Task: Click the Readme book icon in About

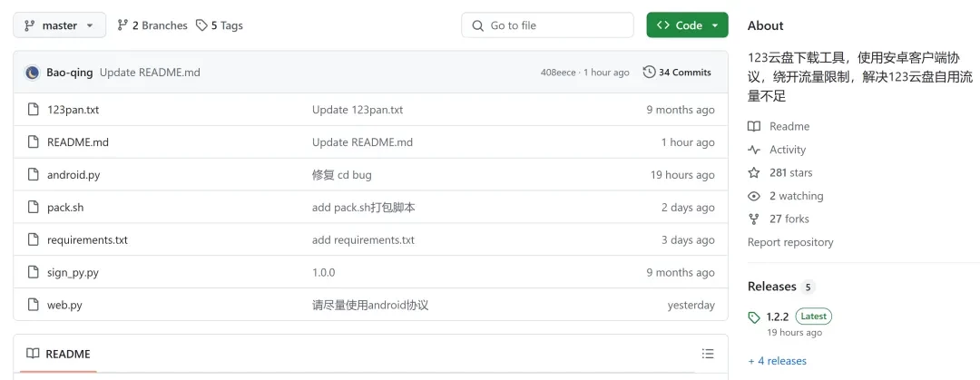Action: coord(754,127)
